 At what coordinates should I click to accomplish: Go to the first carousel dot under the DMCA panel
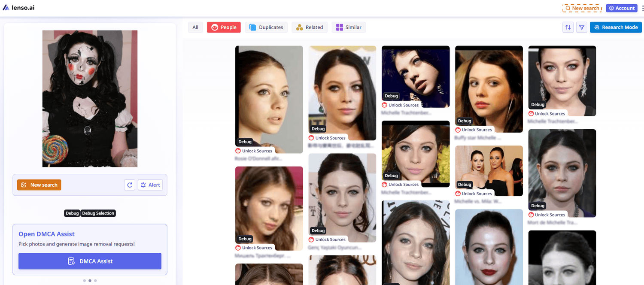[84, 281]
